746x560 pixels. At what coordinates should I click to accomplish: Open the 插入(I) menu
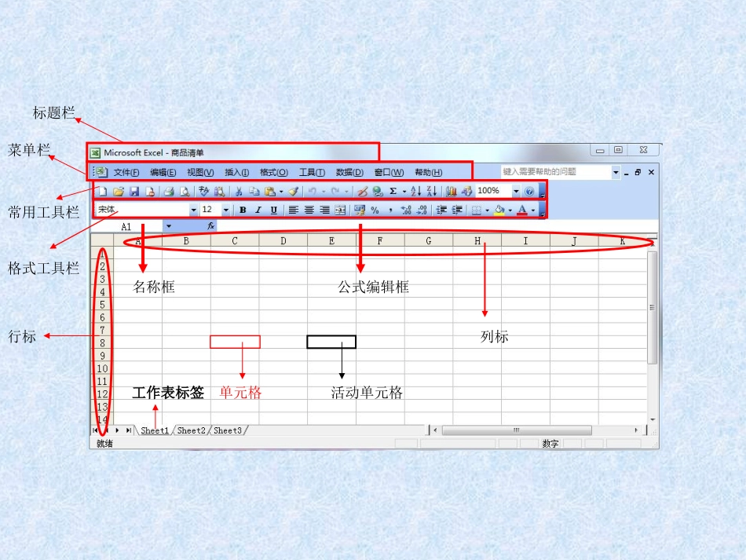tap(237, 172)
